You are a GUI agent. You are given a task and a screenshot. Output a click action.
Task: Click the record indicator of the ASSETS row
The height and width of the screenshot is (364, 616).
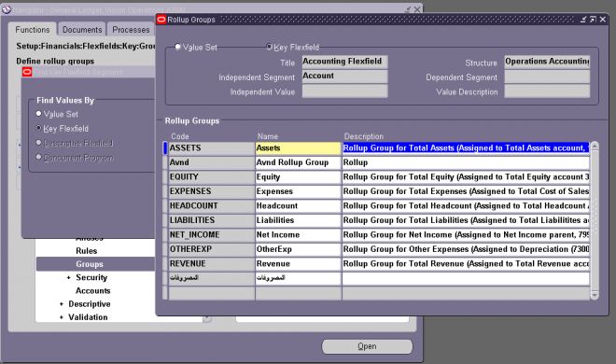click(165, 148)
